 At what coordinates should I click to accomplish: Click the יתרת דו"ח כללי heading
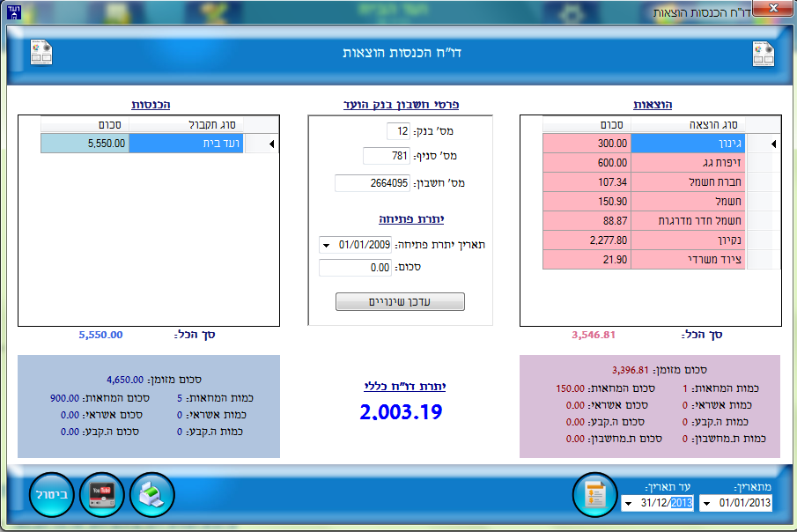pos(404,386)
